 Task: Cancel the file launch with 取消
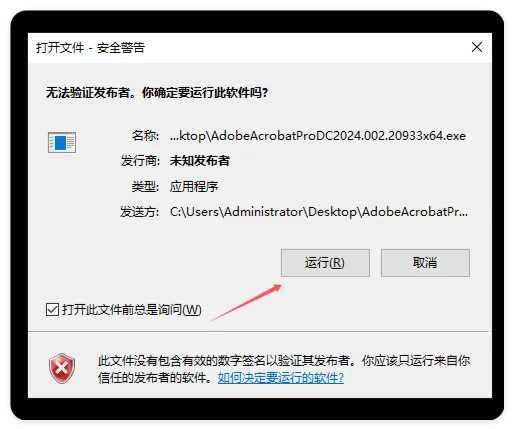tap(425, 263)
